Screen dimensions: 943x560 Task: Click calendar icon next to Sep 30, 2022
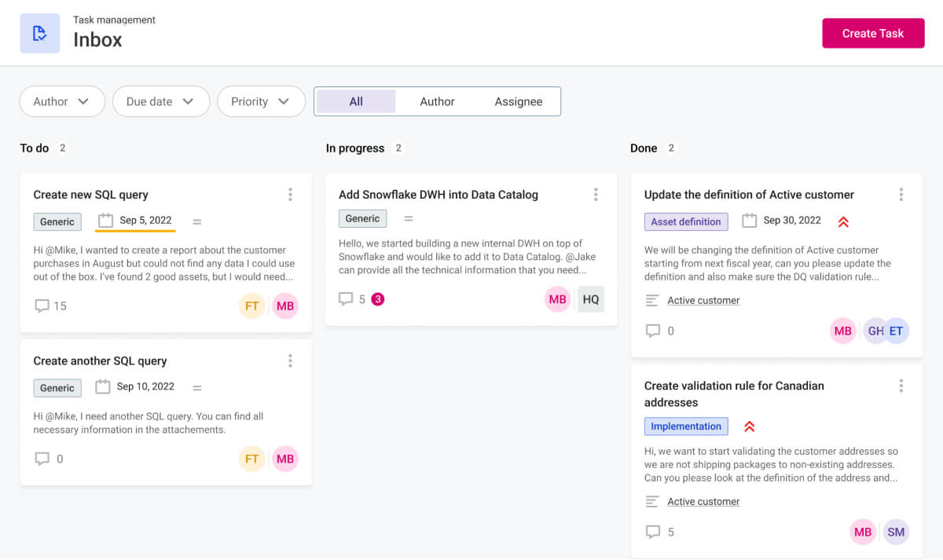point(749,221)
